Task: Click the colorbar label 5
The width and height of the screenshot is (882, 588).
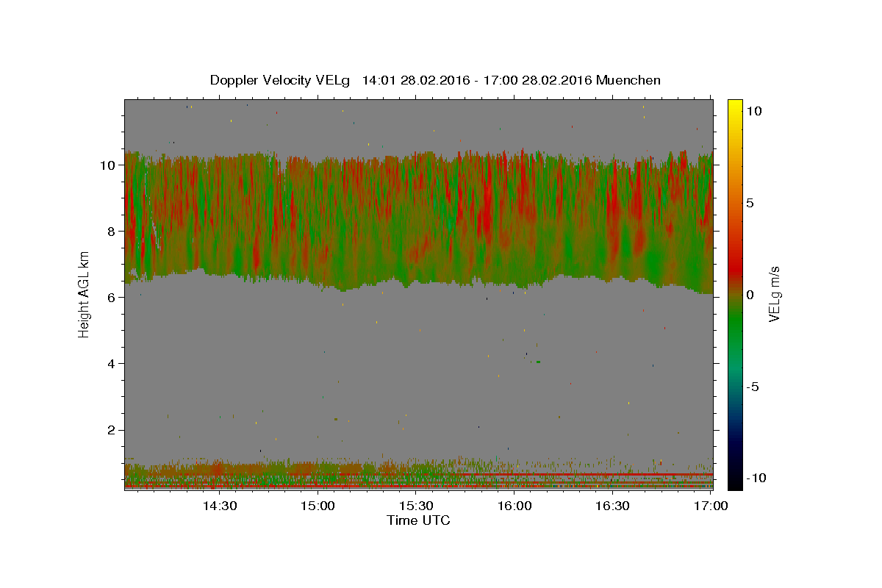Action: tap(751, 202)
